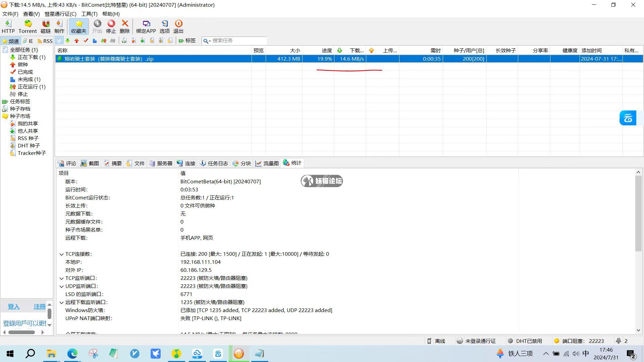Filter by stopped tasks gray arrows icon

(x=113, y=41)
